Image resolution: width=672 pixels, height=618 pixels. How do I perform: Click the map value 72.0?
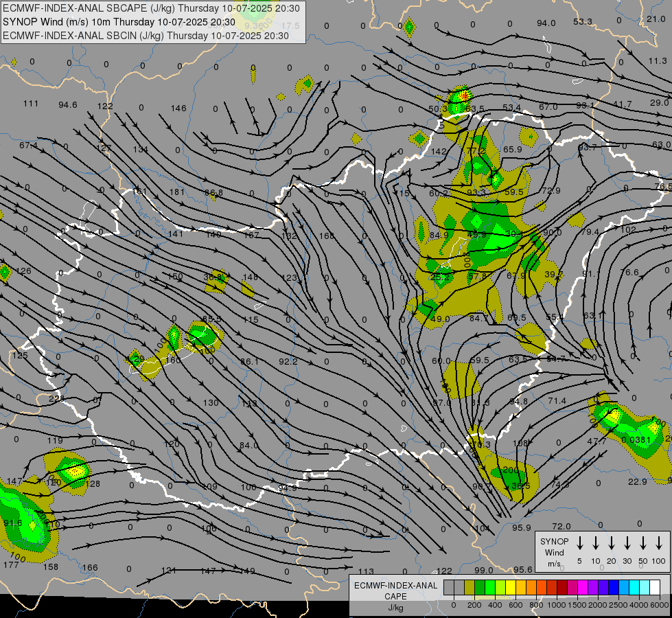click(561, 526)
